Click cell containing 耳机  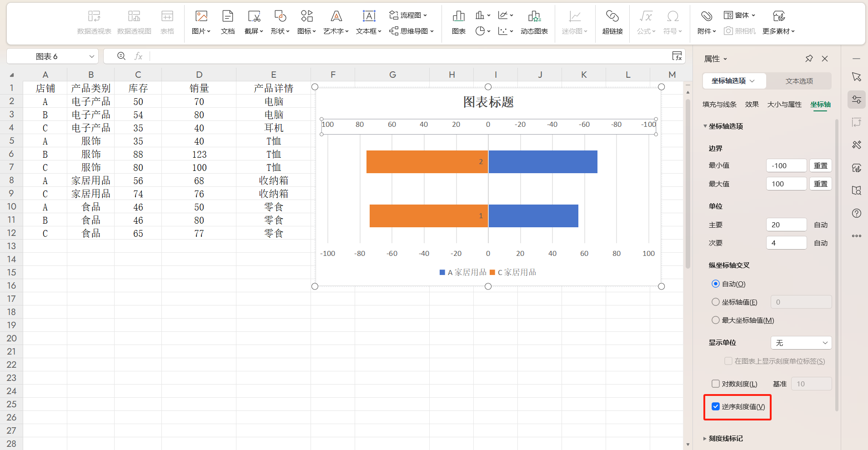click(x=274, y=128)
